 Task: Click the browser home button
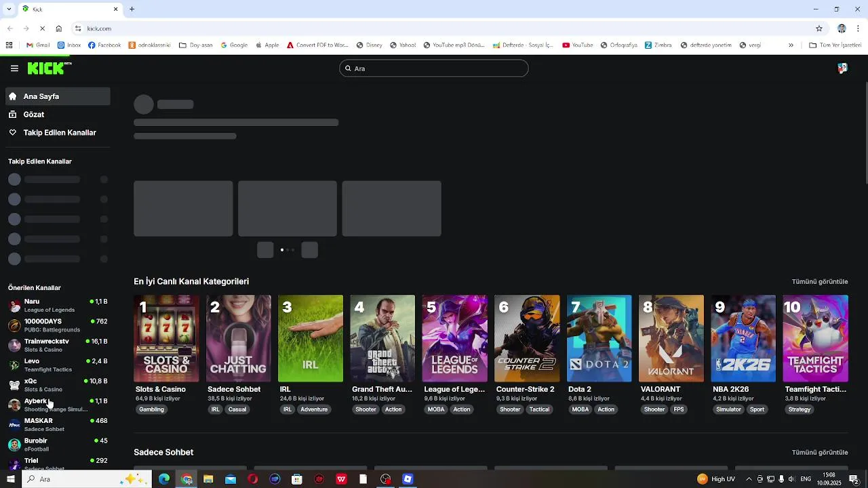pos(59,28)
